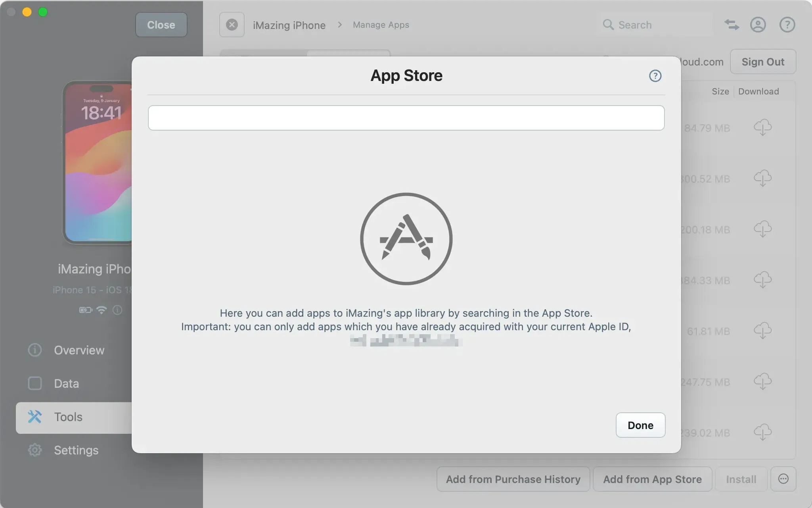Open the Data section in the sidebar

point(66,383)
